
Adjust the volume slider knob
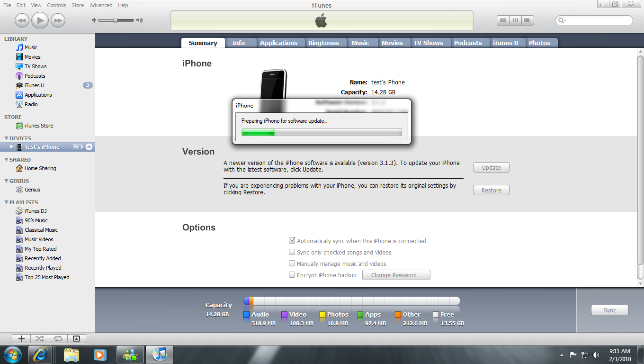pos(116,20)
